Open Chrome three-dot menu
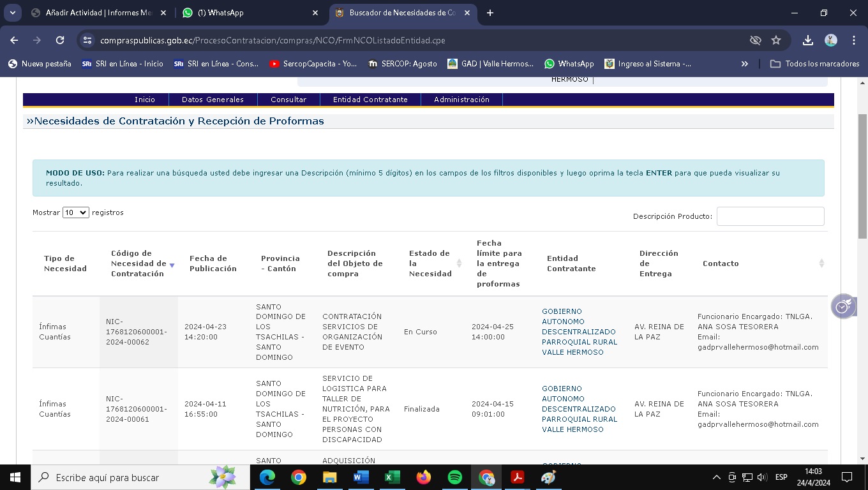868x490 pixels. 854,40
